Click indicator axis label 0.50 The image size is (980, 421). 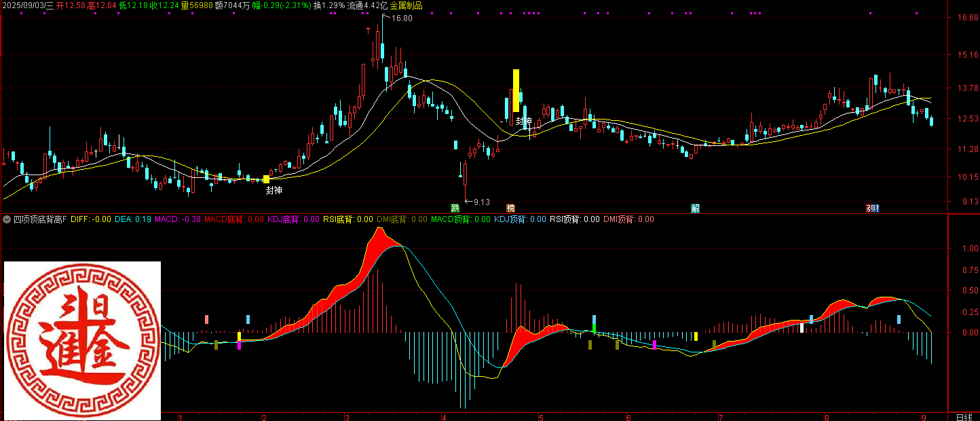pyautogui.click(x=969, y=291)
